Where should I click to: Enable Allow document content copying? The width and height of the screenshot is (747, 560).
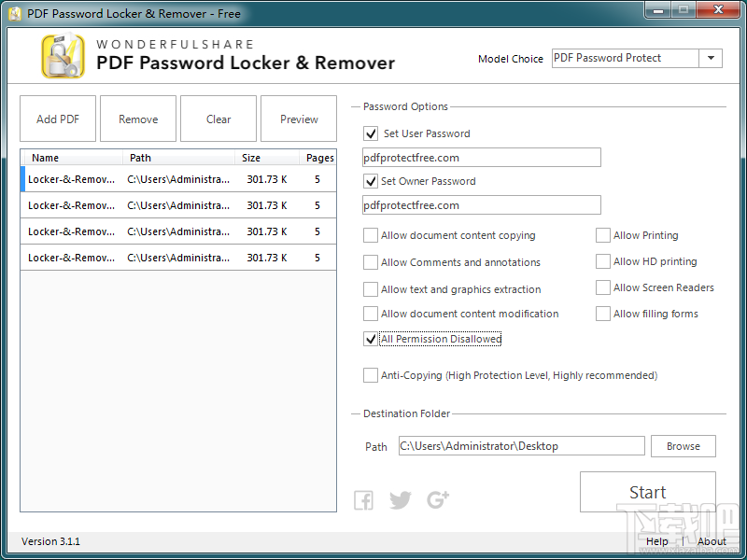pos(371,235)
